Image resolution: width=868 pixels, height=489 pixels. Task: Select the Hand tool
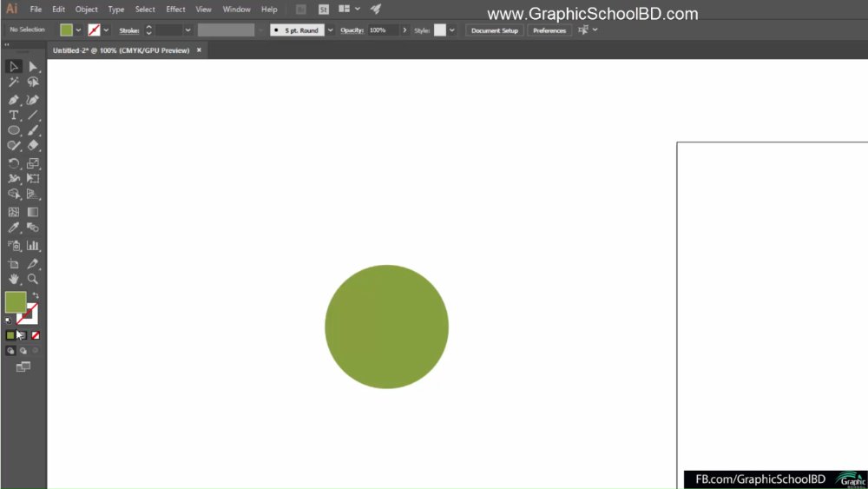click(x=14, y=279)
